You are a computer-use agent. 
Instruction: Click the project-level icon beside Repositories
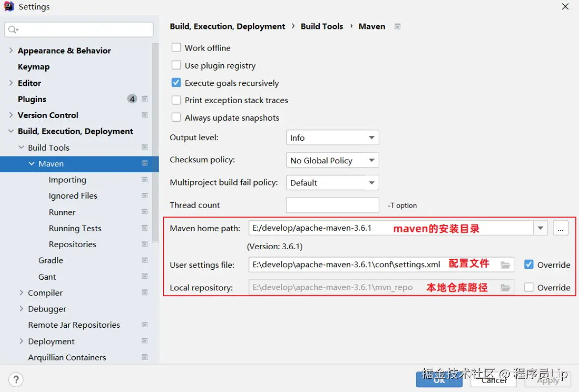pos(145,244)
